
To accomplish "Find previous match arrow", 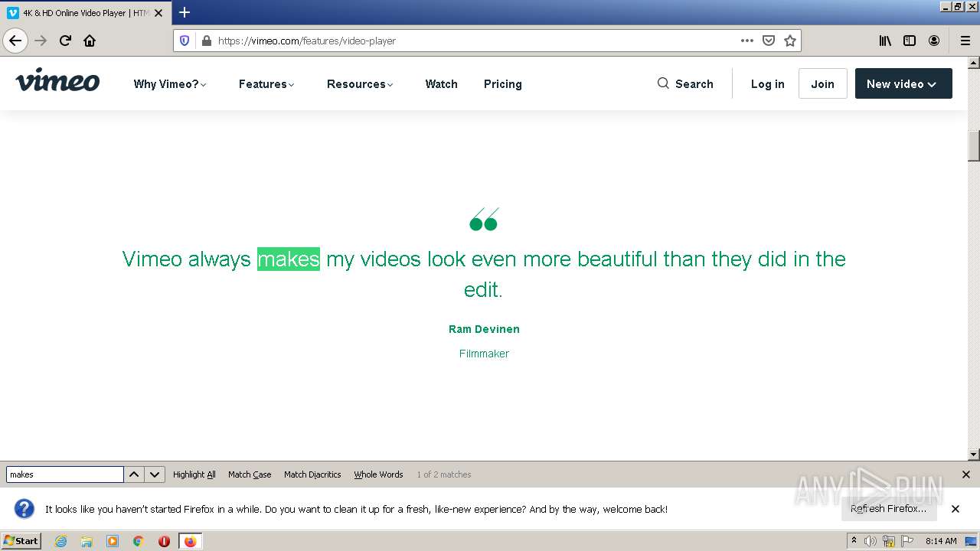I will pyautogui.click(x=134, y=474).
